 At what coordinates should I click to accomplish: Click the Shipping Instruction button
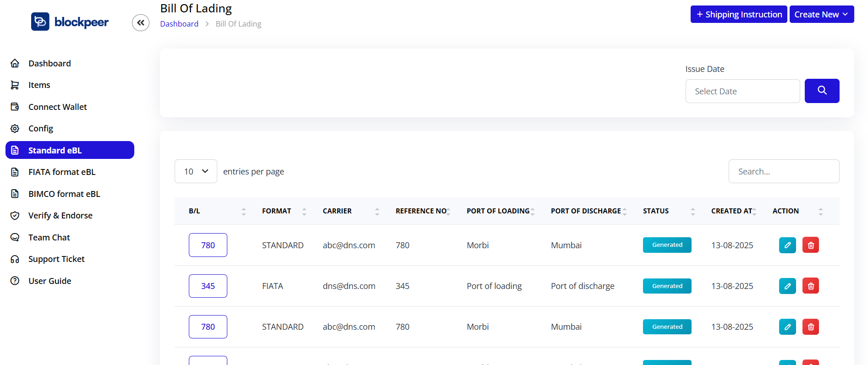click(x=739, y=14)
